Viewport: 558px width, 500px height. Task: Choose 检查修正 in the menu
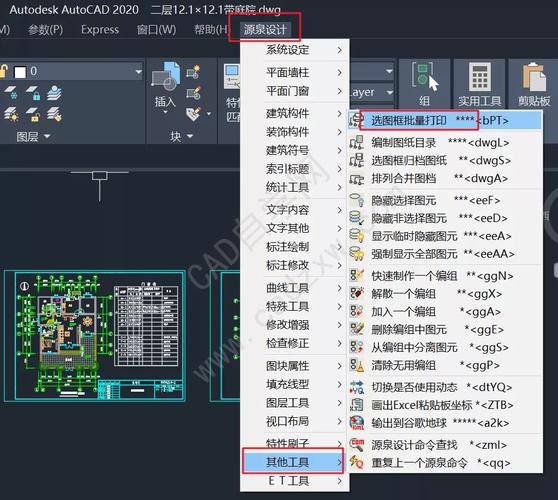[x=288, y=343]
